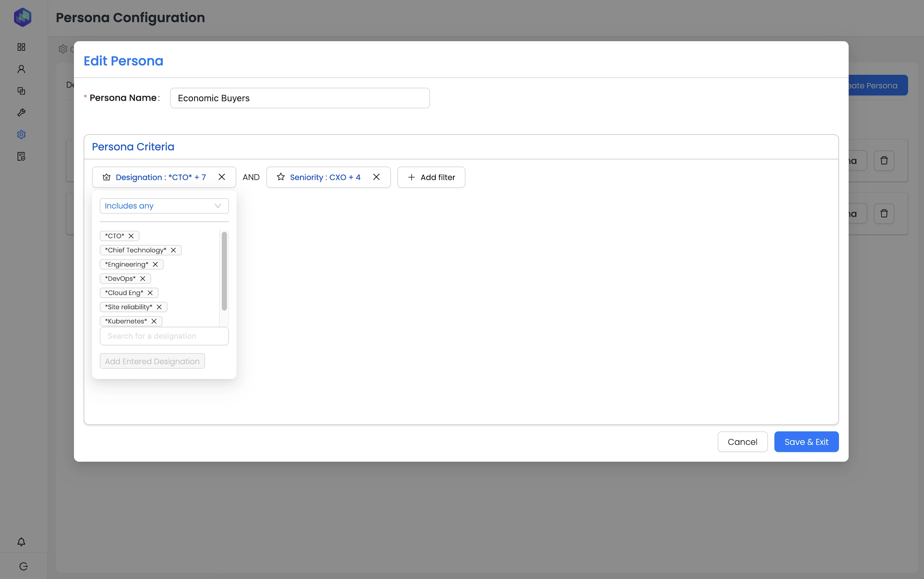Open the user profile sidebar icon

point(22,69)
